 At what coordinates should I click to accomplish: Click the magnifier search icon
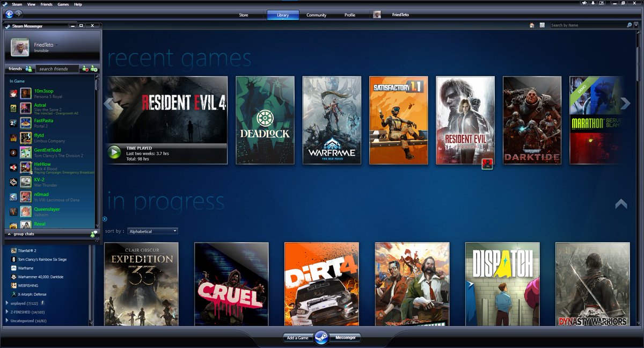pos(629,25)
